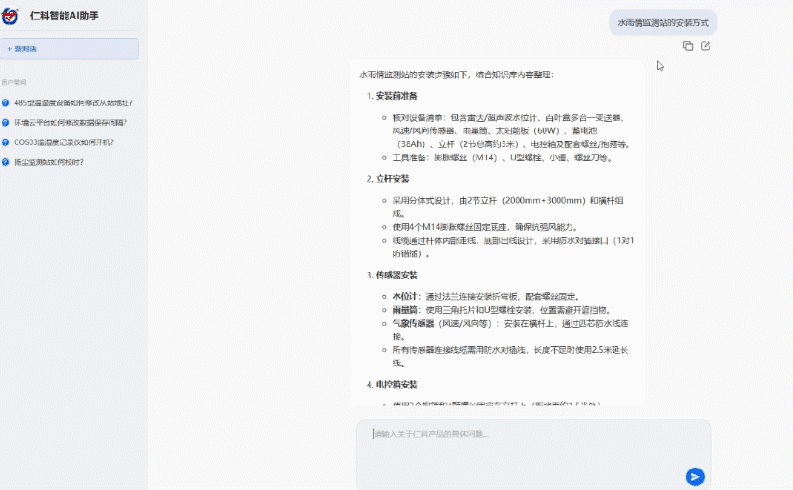The width and height of the screenshot is (793, 490).
Task: Click question icon beside COS03温湿度记录仪 item
Action: (6, 142)
